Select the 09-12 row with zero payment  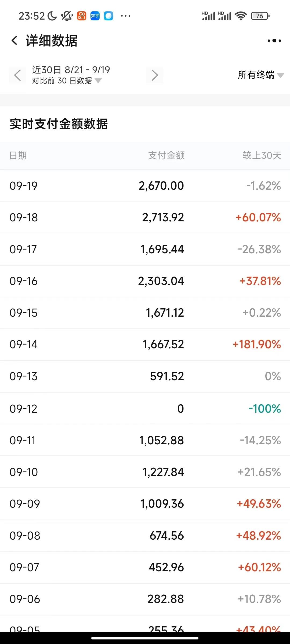pos(145,409)
